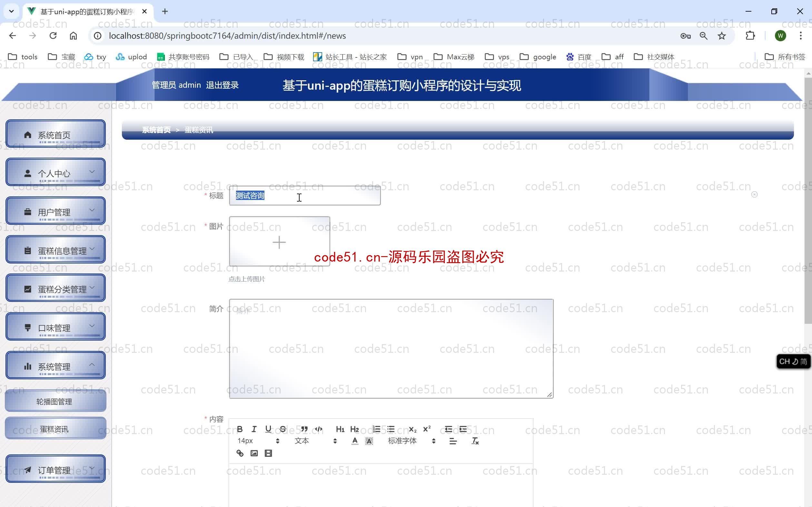Decrease indent in the editor

click(448, 429)
